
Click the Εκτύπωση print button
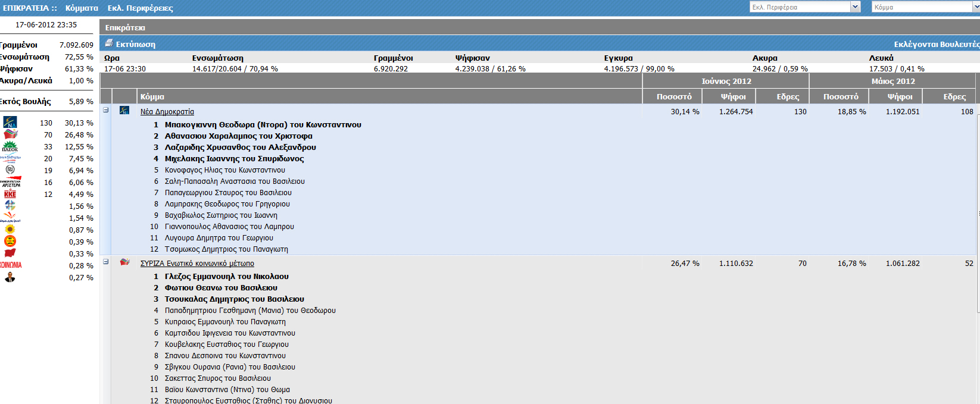pos(135,44)
